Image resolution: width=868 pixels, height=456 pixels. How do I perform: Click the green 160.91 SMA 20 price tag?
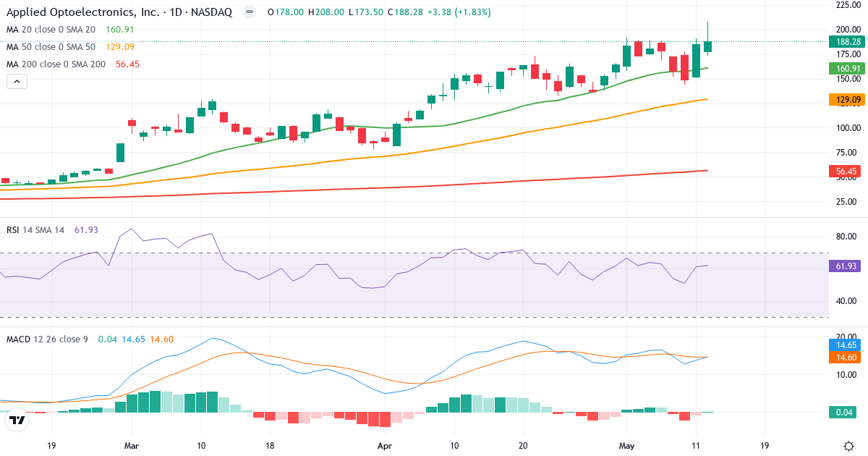848,69
